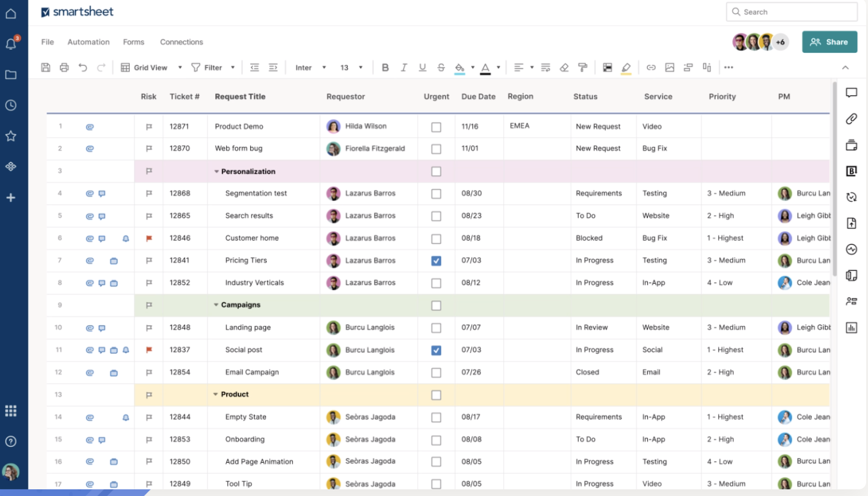Check Urgent box for Product Demo row

pos(436,127)
